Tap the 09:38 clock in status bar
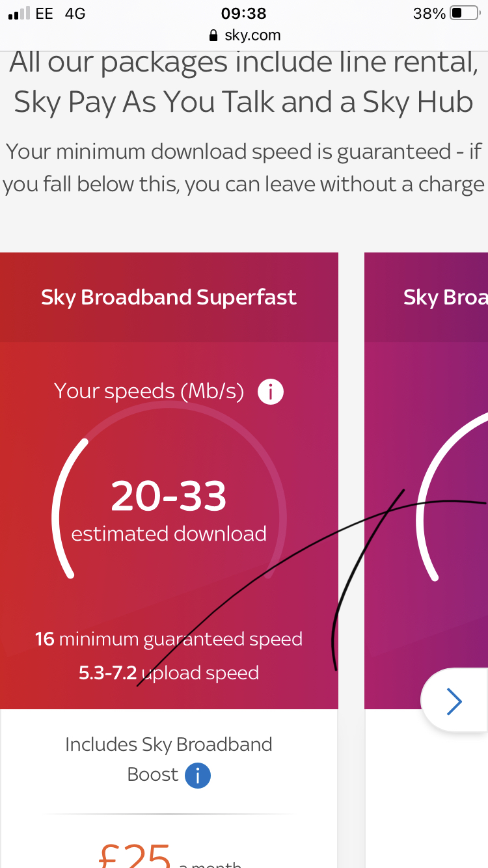Screen dimensions: 488x868 (x=244, y=13)
